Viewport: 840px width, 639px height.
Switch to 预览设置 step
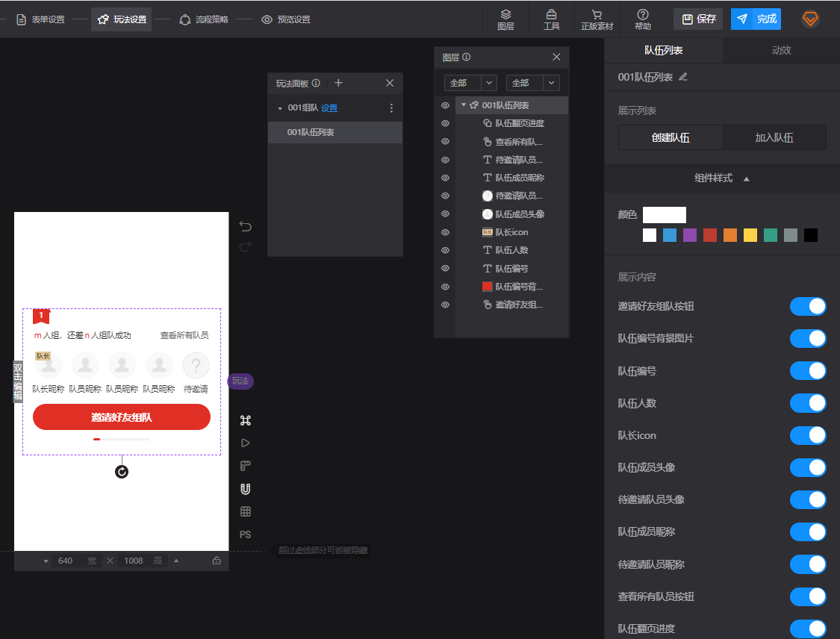click(285, 19)
